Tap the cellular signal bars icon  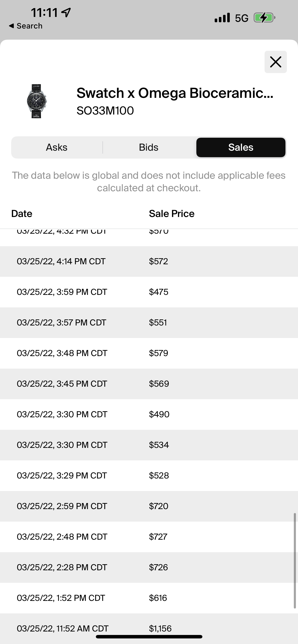(222, 18)
